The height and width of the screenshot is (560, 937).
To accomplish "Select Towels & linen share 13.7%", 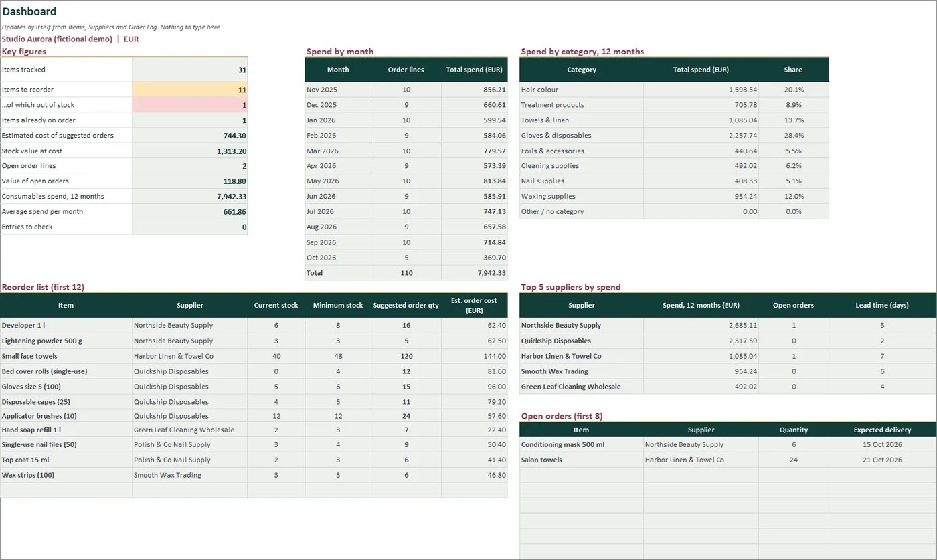I will point(794,120).
